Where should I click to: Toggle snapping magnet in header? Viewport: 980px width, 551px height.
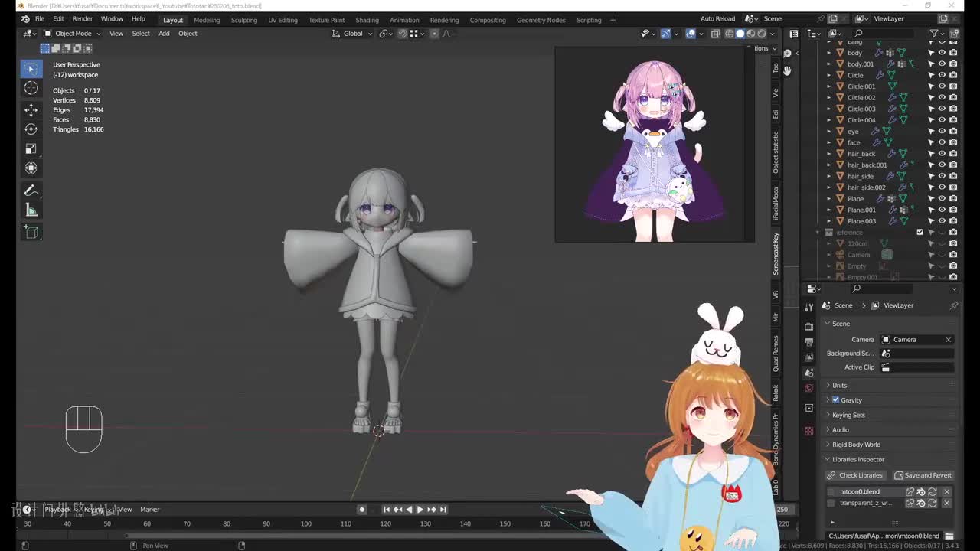(x=403, y=34)
